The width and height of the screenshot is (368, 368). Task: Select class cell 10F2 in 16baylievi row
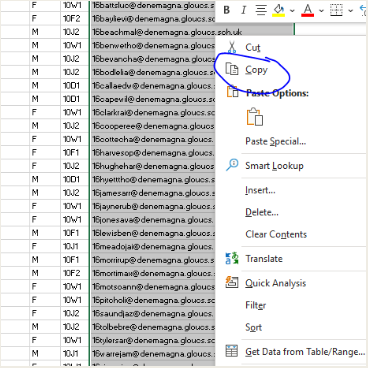pos(75,19)
